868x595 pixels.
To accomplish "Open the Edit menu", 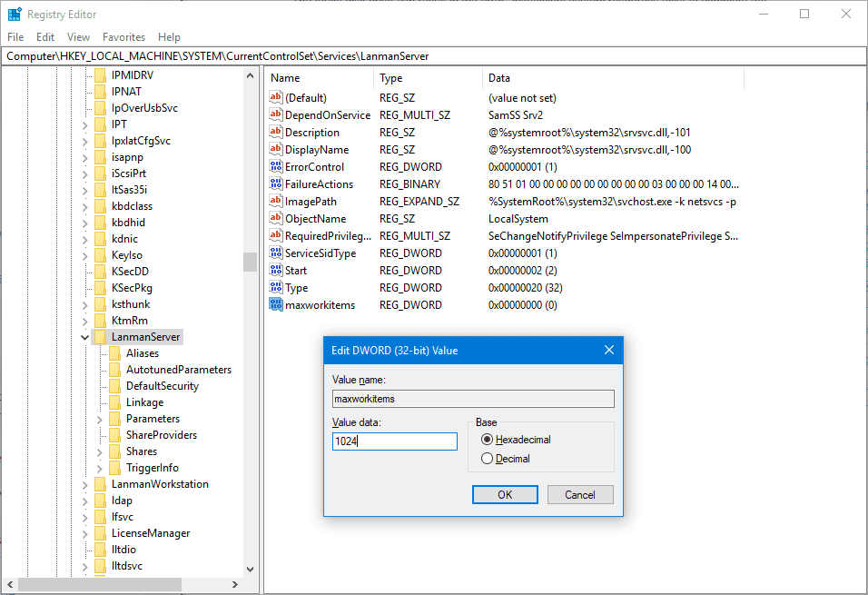I will pos(44,37).
